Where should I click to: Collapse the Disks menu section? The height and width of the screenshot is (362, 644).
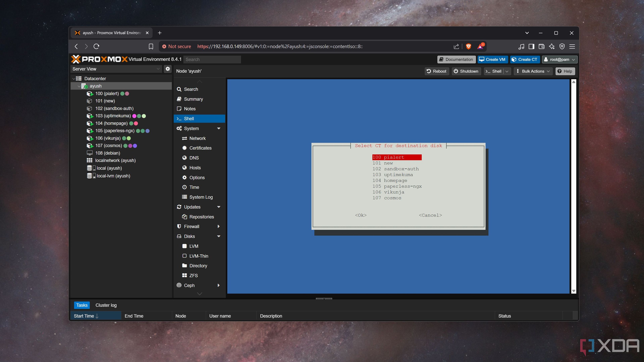pos(219,236)
